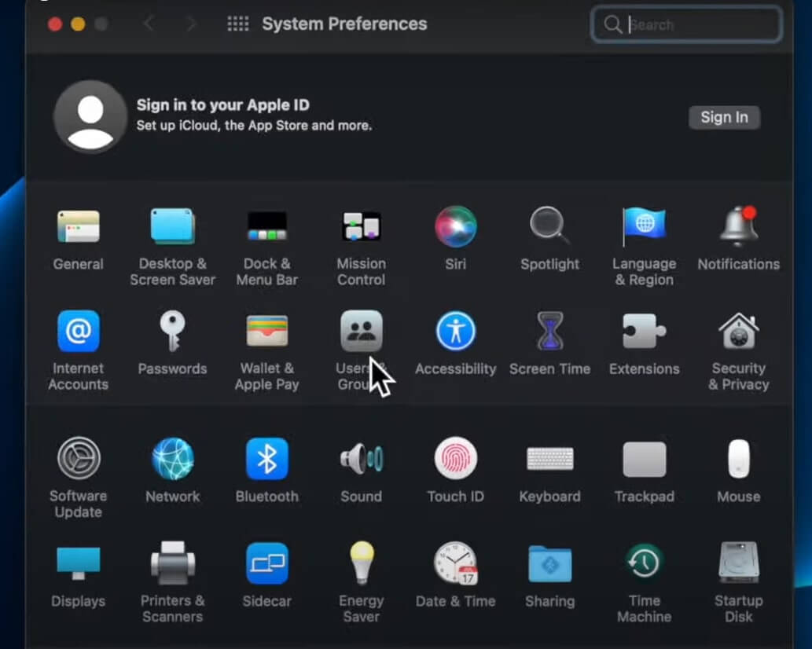
Task: Select the Sidecar preference pane
Action: pyautogui.click(x=266, y=562)
